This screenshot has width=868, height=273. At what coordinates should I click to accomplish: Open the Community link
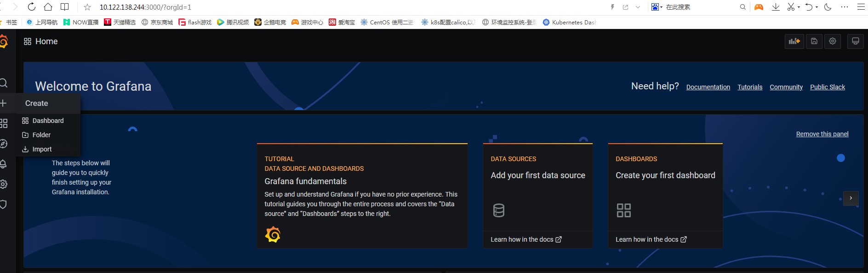tap(786, 87)
